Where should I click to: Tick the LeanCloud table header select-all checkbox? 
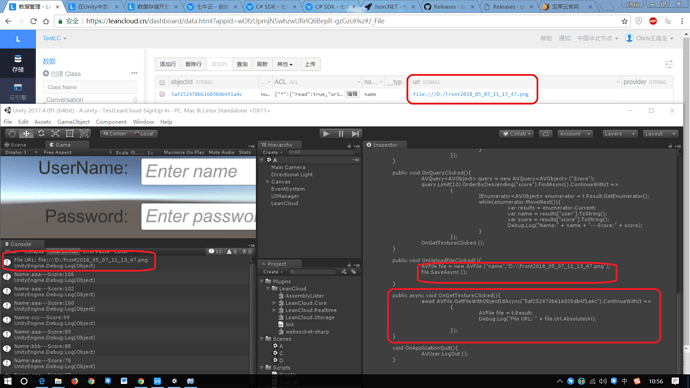tap(162, 82)
